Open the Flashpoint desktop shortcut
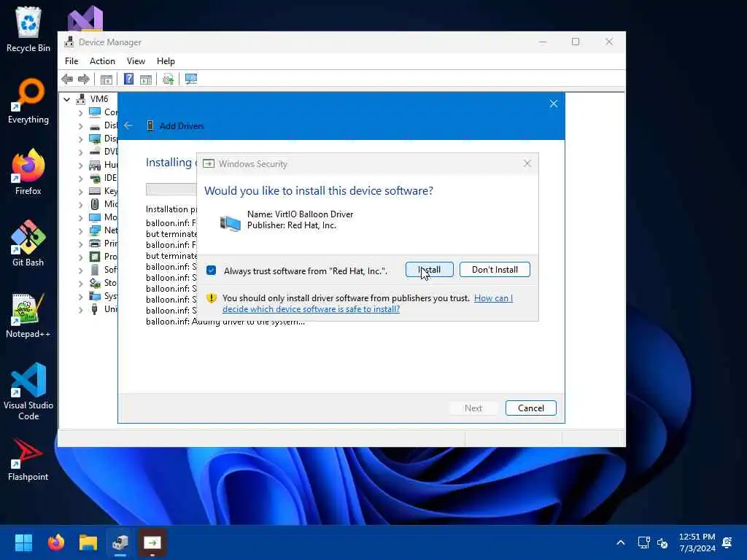This screenshot has width=747, height=560. (28, 459)
